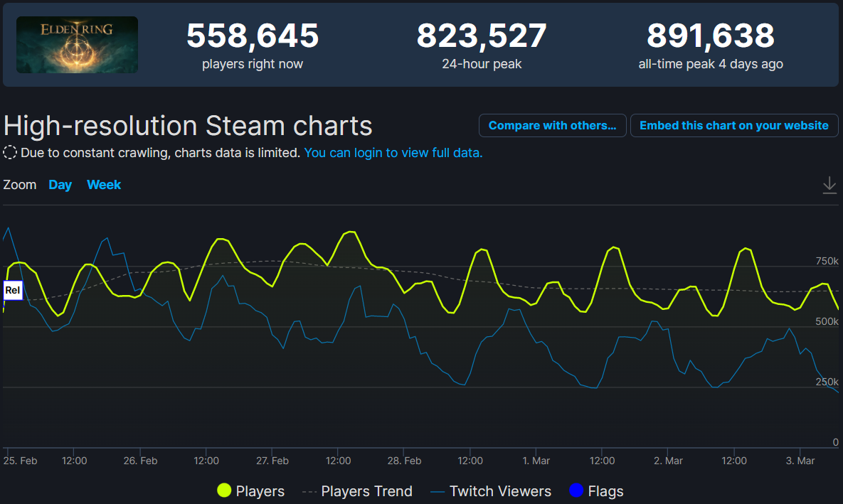Click the download chart icon
The image size is (843, 504).
(829, 186)
